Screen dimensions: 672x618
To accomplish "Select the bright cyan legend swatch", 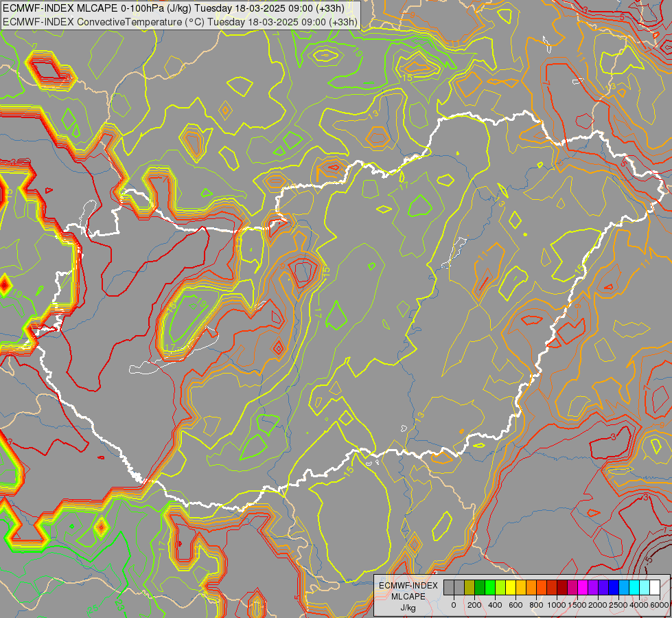I will pyautogui.click(x=635, y=588).
